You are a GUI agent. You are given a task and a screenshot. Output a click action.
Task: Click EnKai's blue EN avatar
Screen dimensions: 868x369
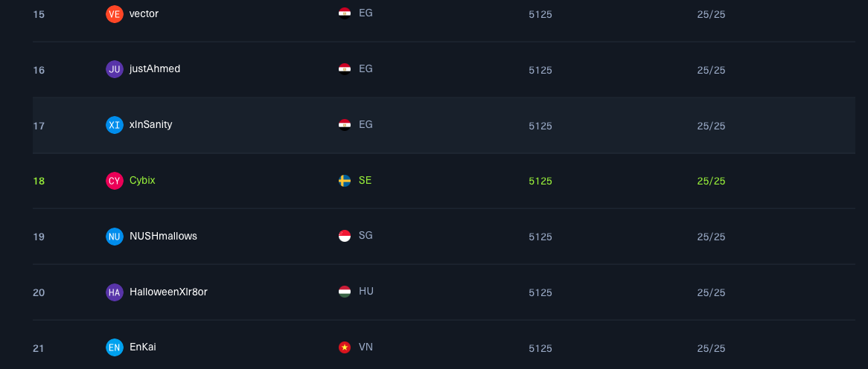(114, 347)
